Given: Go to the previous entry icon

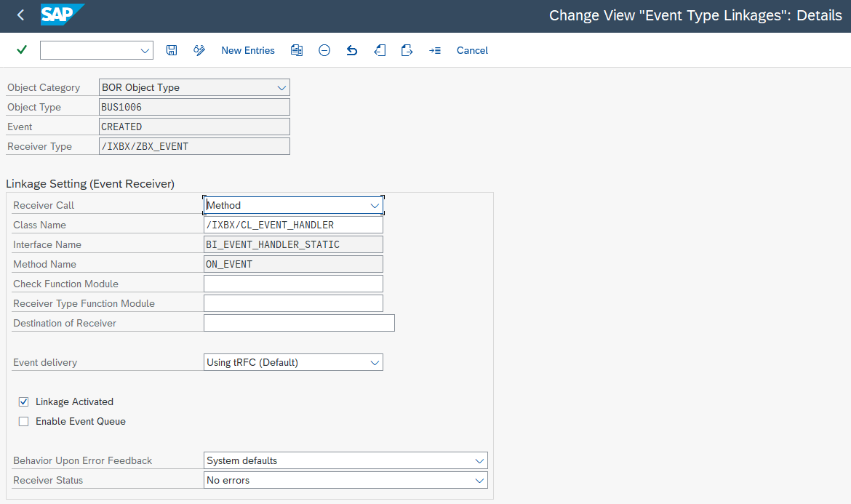Looking at the screenshot, I should click(x=380, y=50).
